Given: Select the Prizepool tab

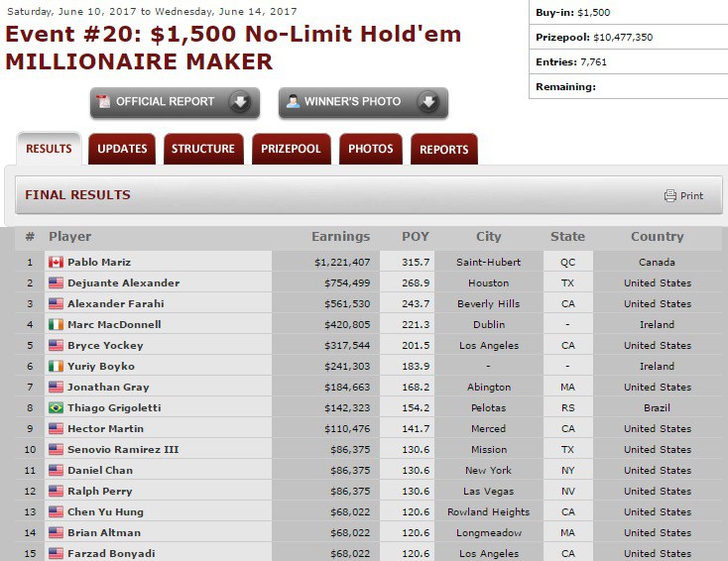Looking at the screenshot, I should 291,150.
